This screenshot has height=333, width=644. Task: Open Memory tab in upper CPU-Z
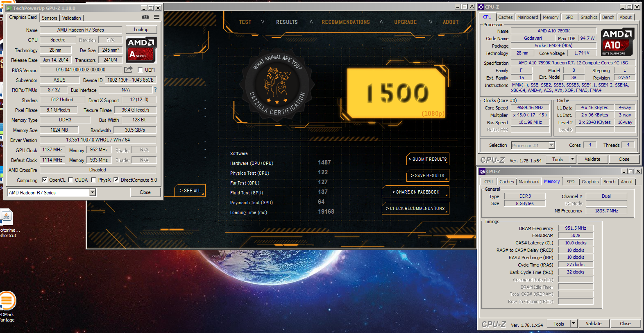[551, 17]
